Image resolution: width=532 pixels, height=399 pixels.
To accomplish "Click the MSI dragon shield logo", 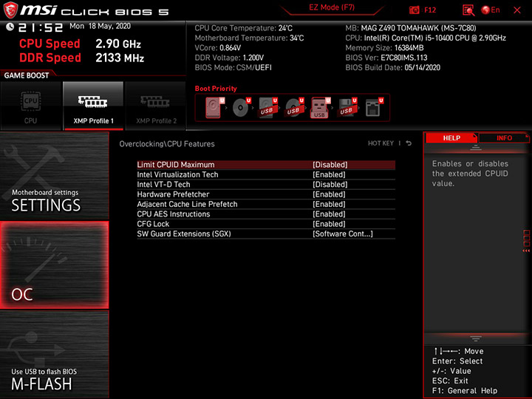I will (x=10, y=10).
